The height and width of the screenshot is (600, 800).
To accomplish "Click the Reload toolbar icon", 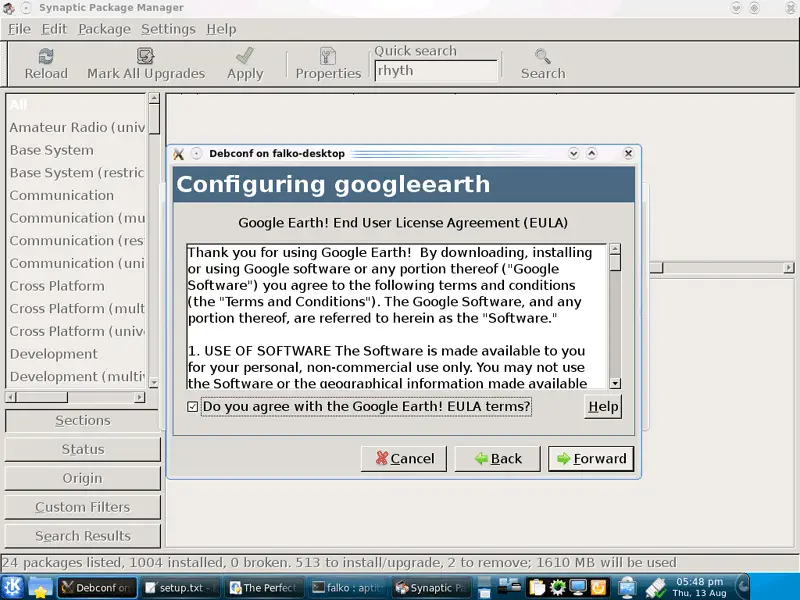I will point(46,56).
